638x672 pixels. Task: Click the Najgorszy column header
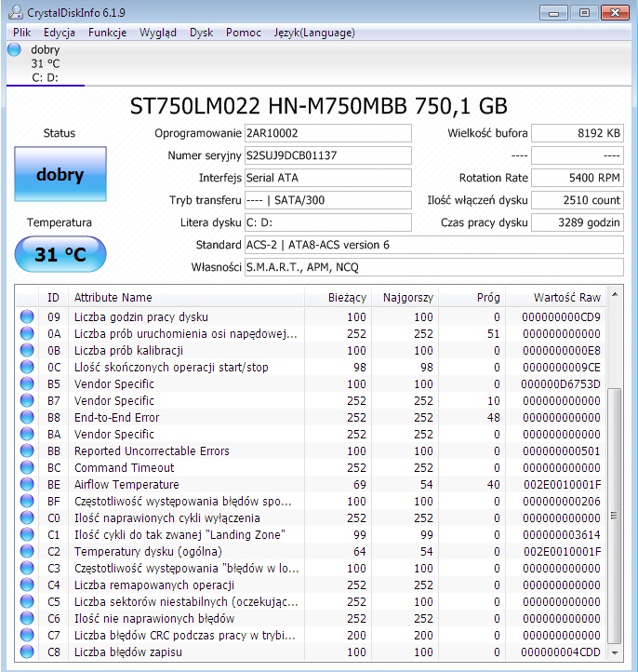coord(405,297)
